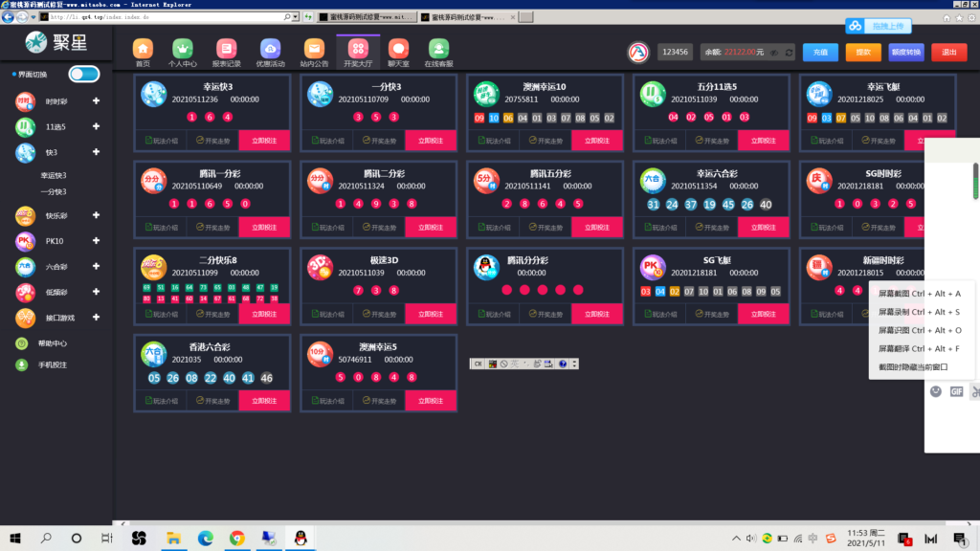Click the red 退出 logout button

pos(948,53)
